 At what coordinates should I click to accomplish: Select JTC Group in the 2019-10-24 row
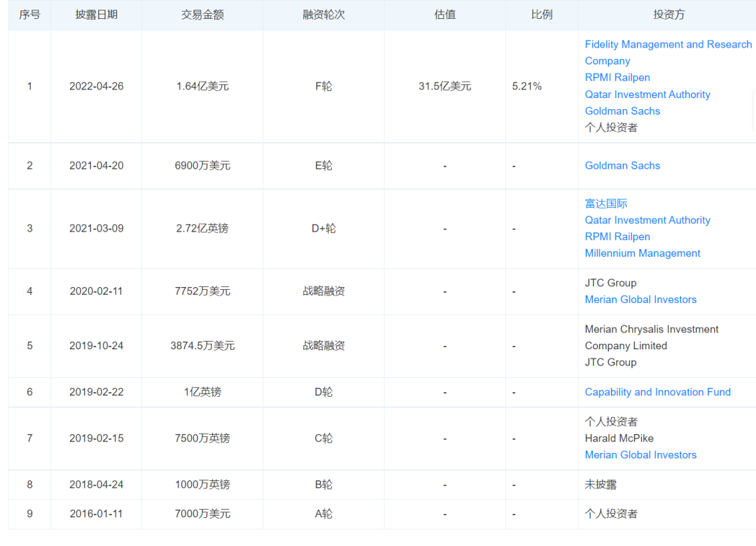610,362
